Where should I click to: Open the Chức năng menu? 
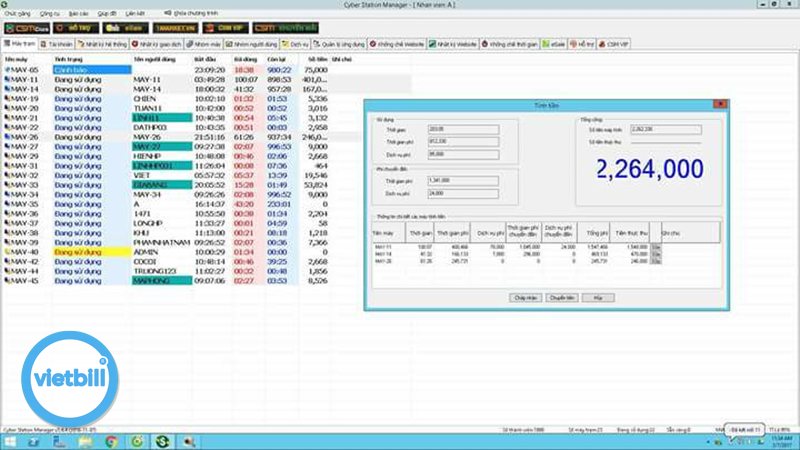click(x=17, y=14)
